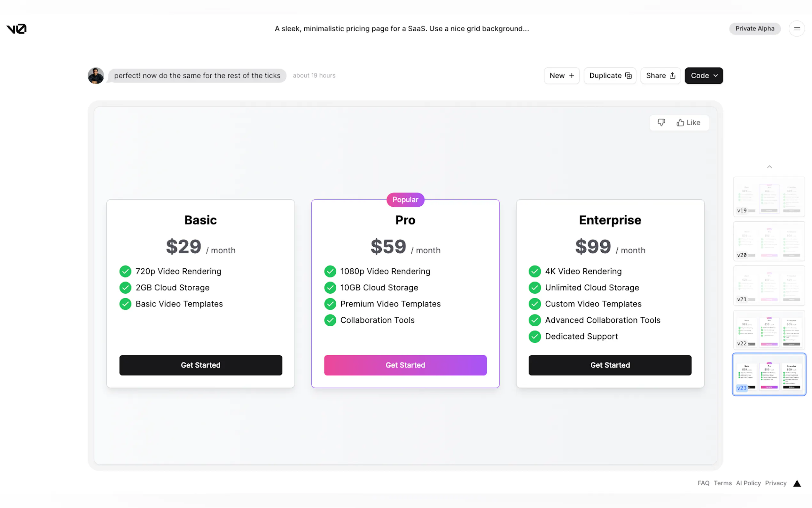Open the FAQ footer link
Screen dimensions: 812x508
703,483
